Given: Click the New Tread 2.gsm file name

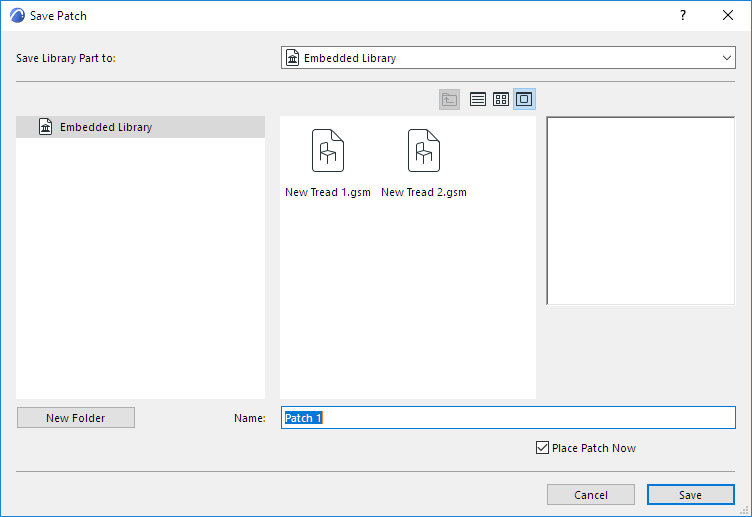Looking at the screenshot, I should 424,192.
